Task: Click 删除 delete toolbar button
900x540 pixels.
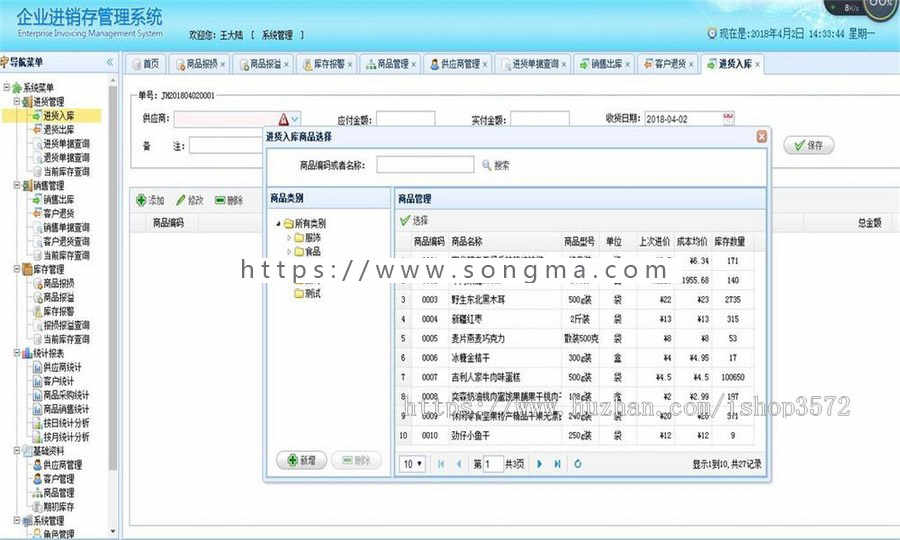Action: point(229,200)
